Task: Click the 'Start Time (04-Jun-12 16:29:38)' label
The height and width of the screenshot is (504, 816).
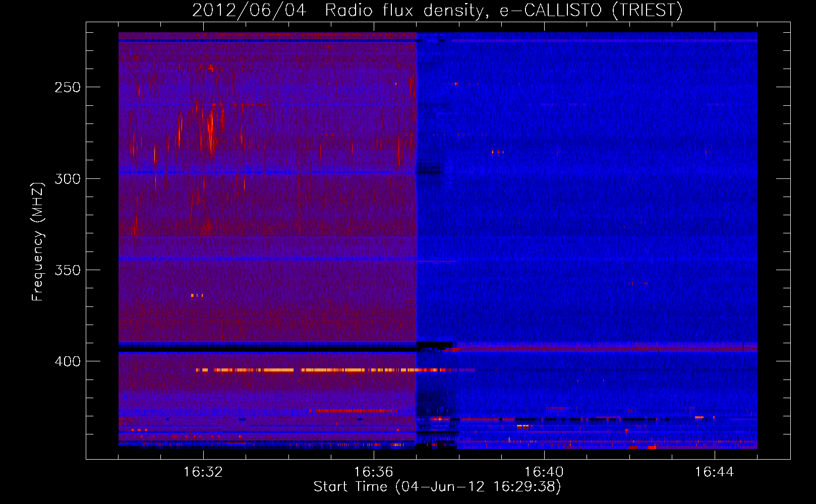Action: pyautogui.click(x=437, y=487)
